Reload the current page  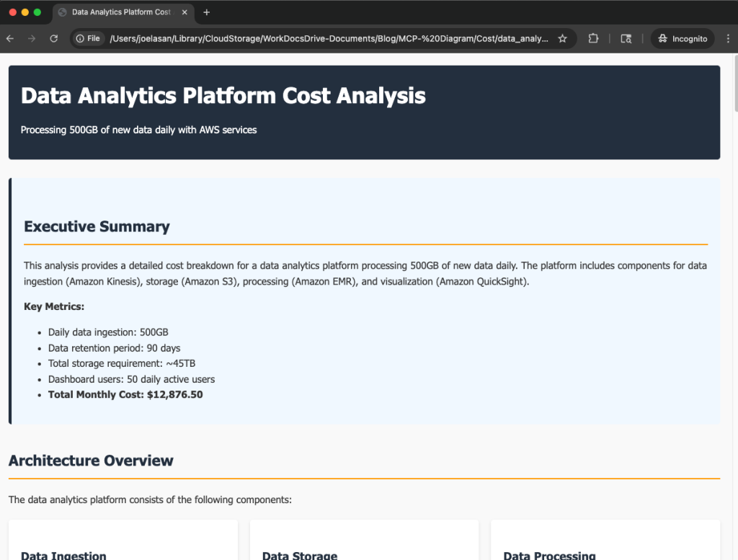click(x=53, y=38)
